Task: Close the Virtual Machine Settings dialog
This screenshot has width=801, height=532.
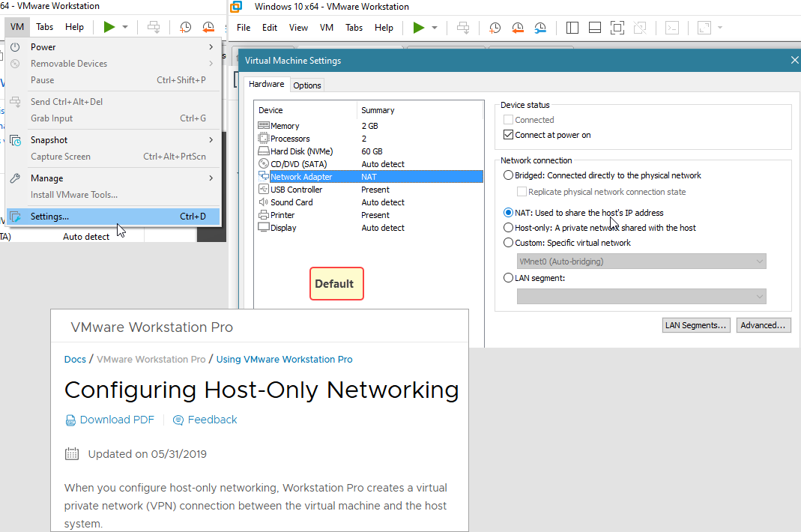Action: tap(794, 60)
